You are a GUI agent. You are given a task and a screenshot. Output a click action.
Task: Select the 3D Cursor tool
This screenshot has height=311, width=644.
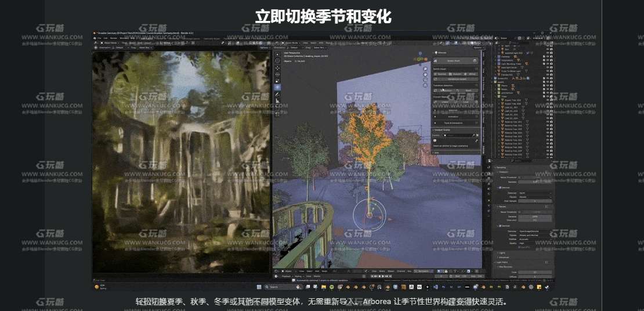[277, 60]
